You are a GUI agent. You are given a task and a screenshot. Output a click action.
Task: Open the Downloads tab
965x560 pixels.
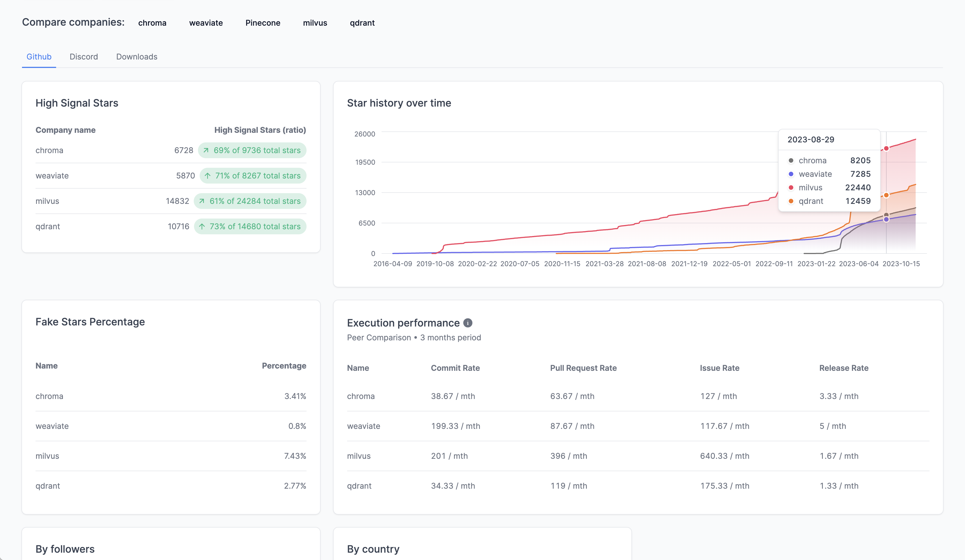[137, 57]
